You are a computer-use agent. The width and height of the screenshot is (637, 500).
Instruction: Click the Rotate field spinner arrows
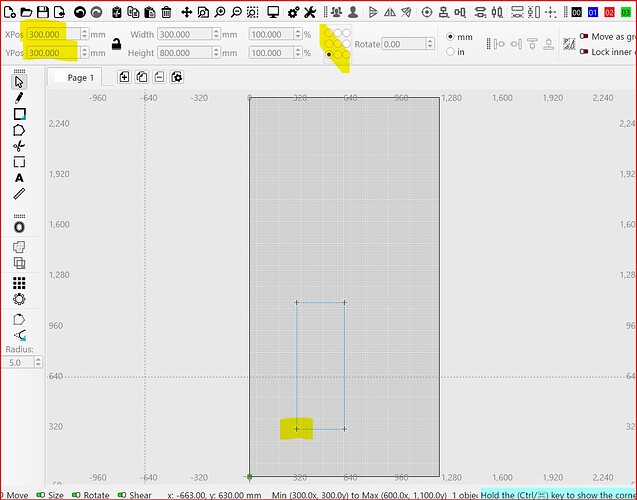tap(430, 44)
